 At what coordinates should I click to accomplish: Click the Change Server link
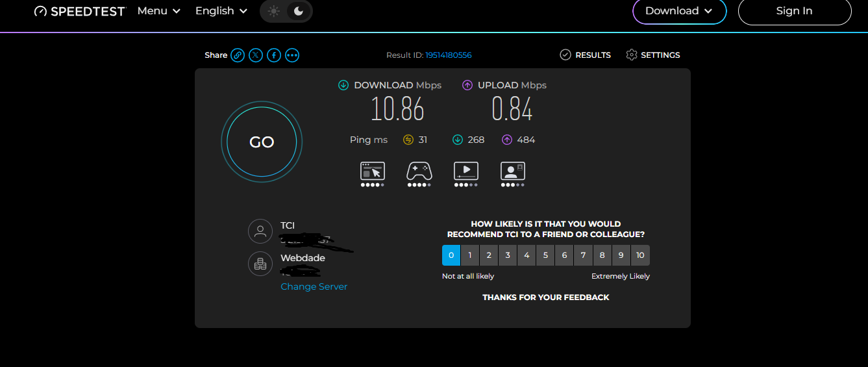pyautogui.click(x=314, y=286)
